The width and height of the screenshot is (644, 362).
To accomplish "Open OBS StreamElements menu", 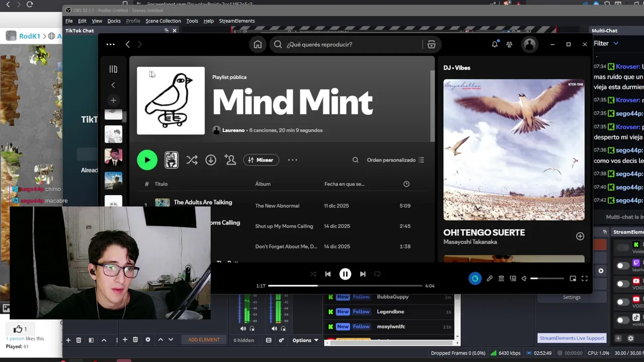I will [x=237, y=21].
